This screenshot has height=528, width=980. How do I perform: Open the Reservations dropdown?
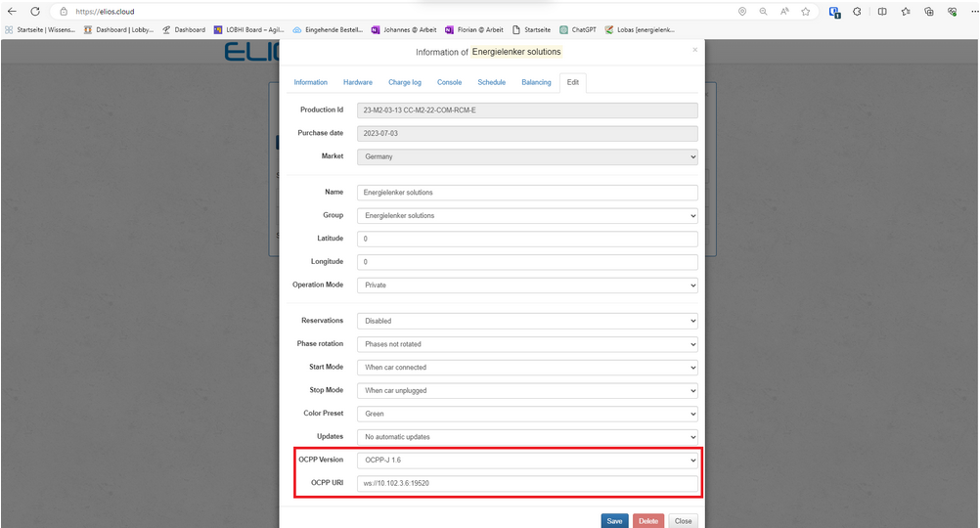tap(527, 321)
